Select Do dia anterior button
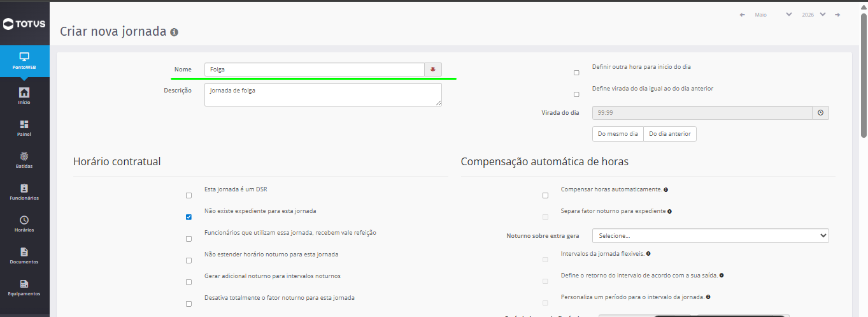This screenshot has width=868, height=317. pos(670,134)
